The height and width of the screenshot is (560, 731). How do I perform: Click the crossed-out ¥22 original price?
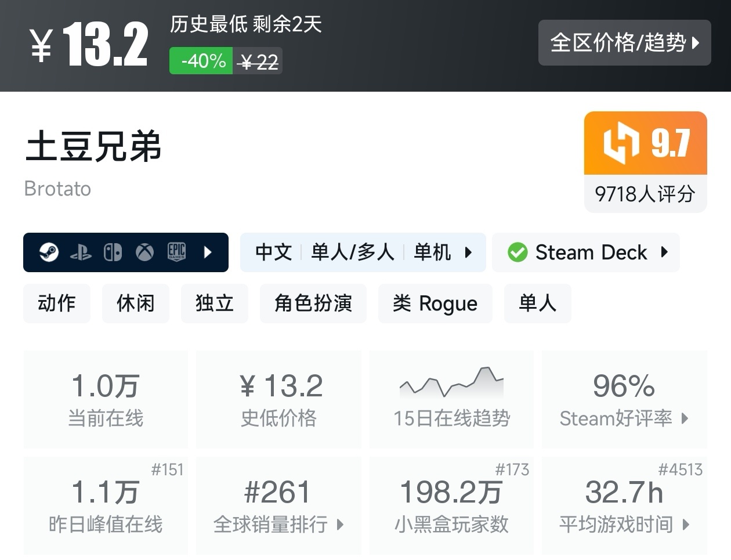click(258, 61)
